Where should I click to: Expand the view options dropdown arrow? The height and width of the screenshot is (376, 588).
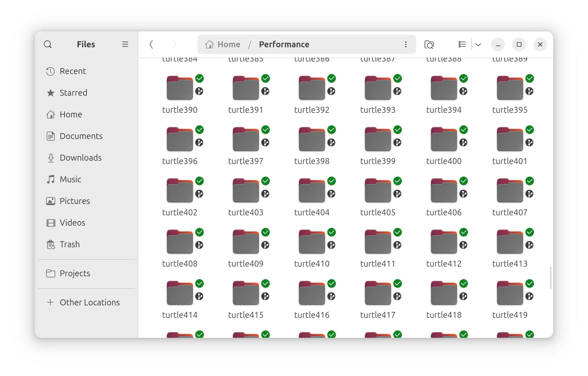tap(478, 44)
